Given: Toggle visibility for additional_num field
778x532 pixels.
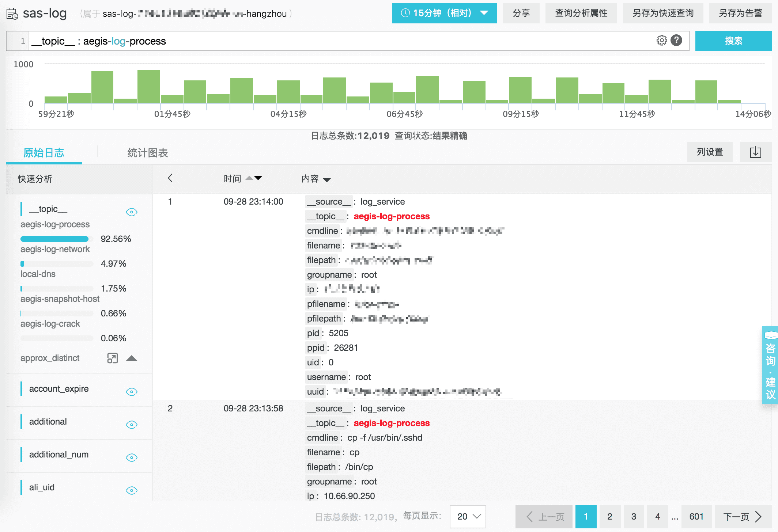Looking at the screenshot, I should coord(132,455).
